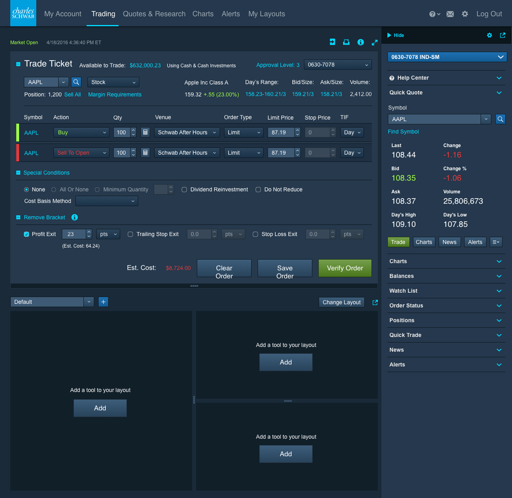512x498 pixels.
Task: Click the Profit Exit value field
Action: coord(74,234)
